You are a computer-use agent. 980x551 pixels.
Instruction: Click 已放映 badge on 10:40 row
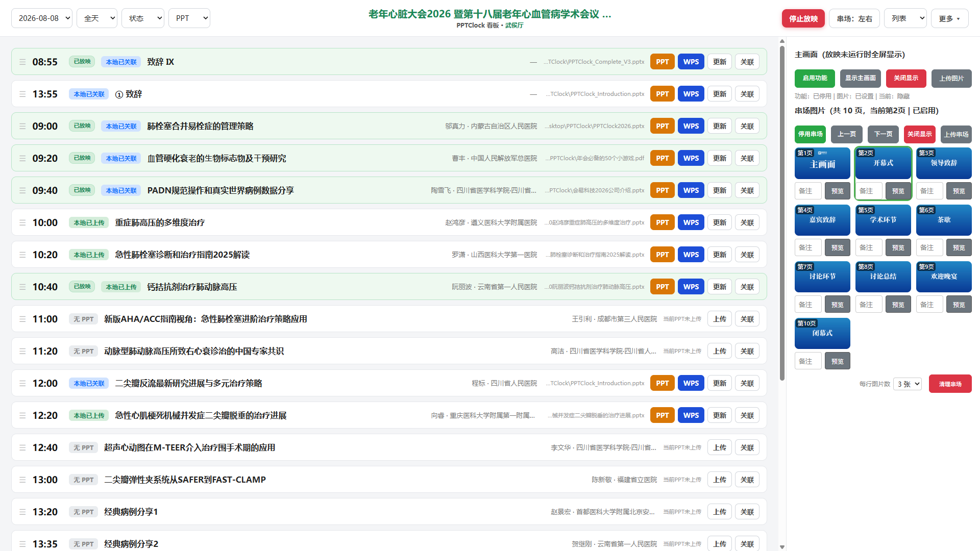[82, 287]
